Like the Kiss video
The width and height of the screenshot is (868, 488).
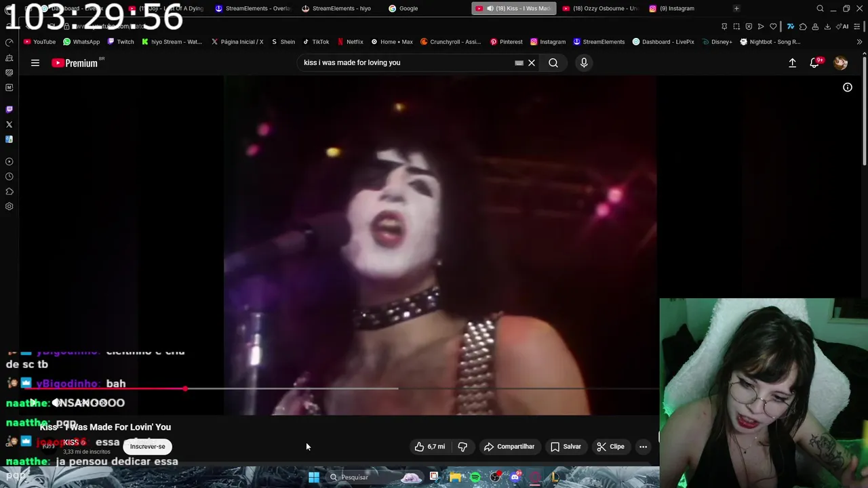[x=430, y=447]
